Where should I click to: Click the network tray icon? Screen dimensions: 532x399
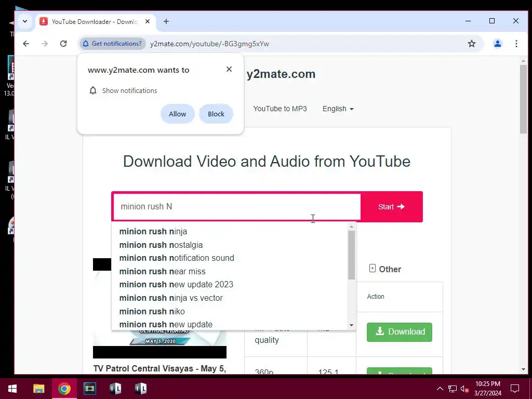pos(453,389)
